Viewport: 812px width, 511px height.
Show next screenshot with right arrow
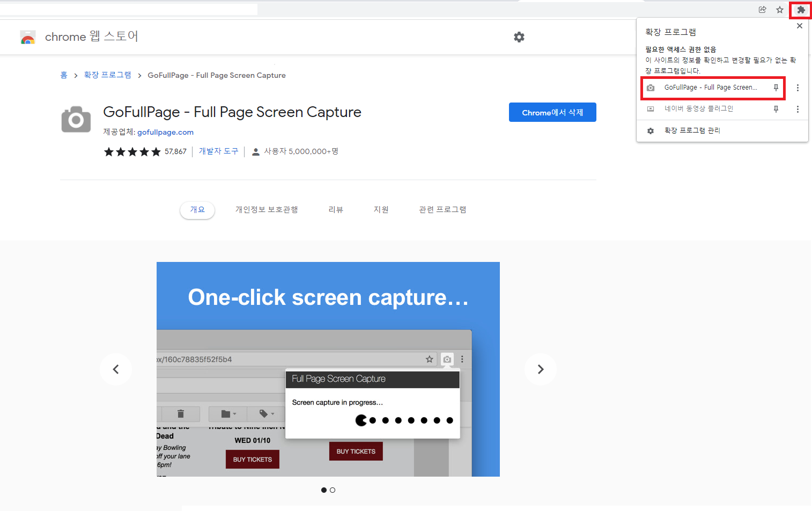coord(541,369)
